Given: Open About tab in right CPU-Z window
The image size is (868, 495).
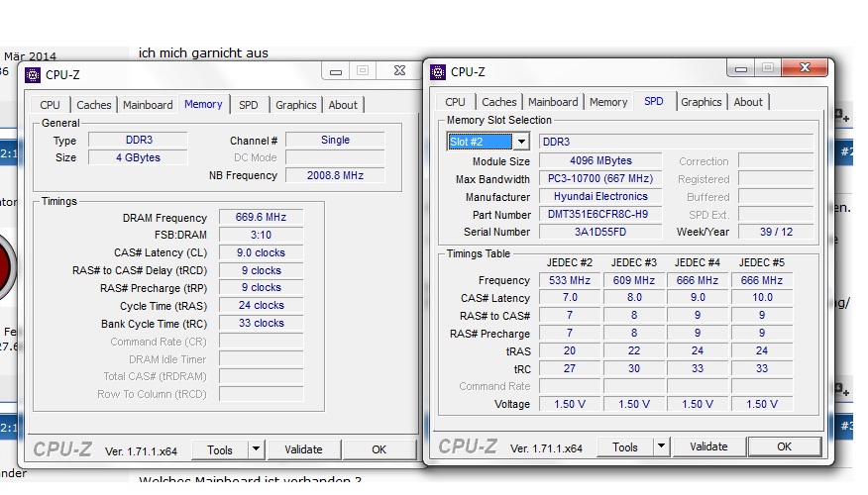Looking at the screenshot, I should 748,102.
